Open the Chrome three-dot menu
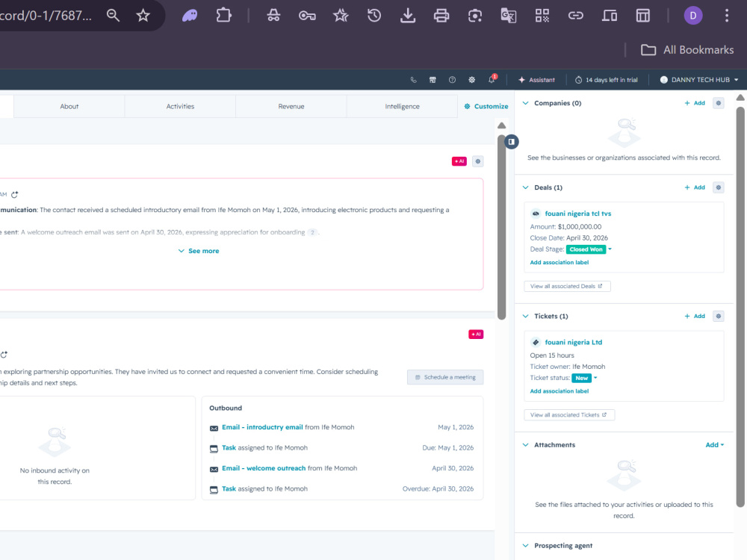747x560 pixels. 727,16
